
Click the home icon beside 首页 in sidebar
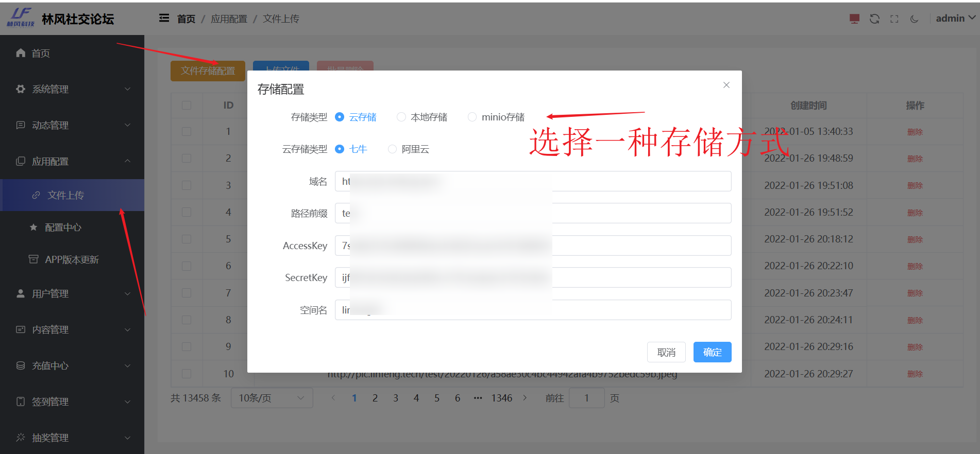pyautogui.click(x=21, y=53)
